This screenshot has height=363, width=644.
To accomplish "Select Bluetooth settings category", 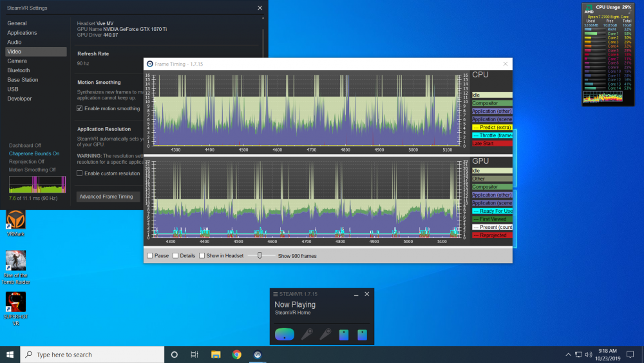I will [19, 70].
